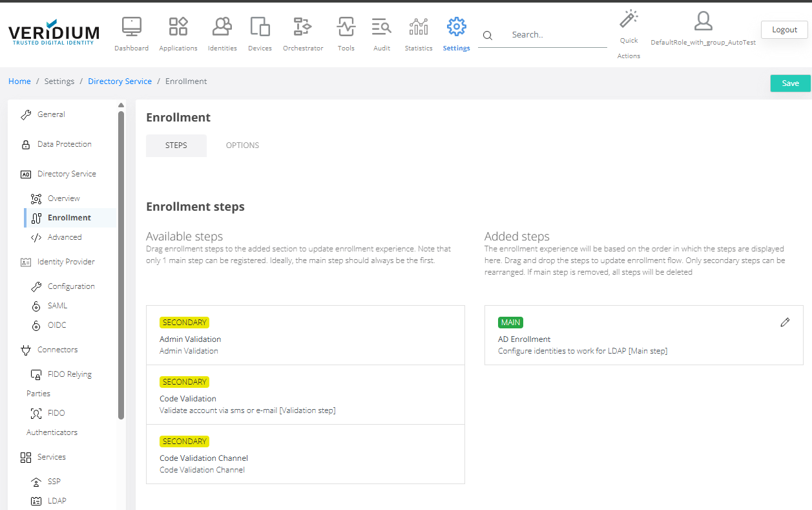Open Directory Service sidebar section

pos(67,174)
